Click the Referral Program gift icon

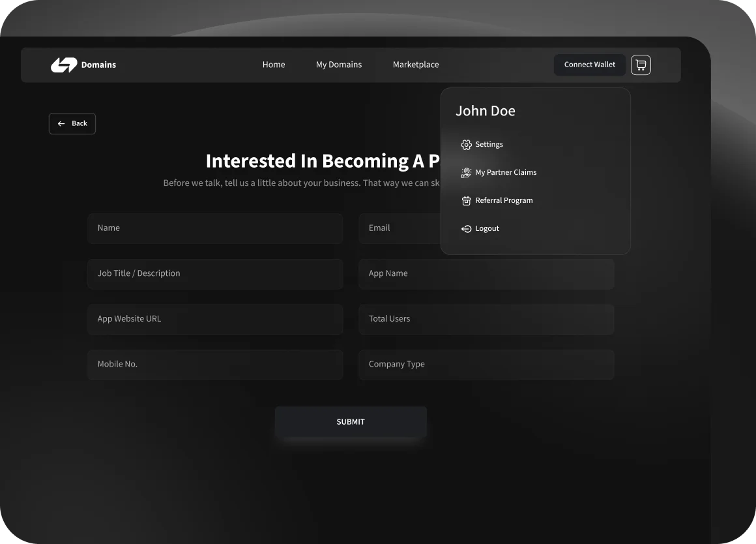pos(466,201)
